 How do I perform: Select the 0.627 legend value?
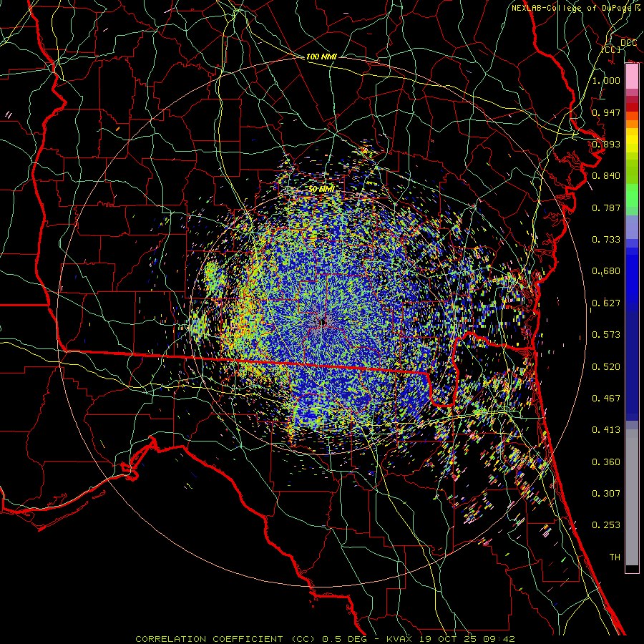606,303
